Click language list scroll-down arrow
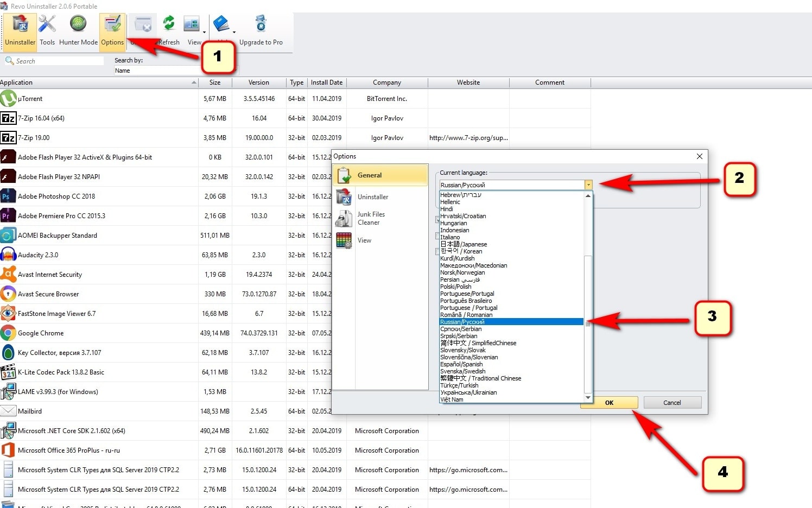Screen dimensions: 812x508 (x=588, y=398)
